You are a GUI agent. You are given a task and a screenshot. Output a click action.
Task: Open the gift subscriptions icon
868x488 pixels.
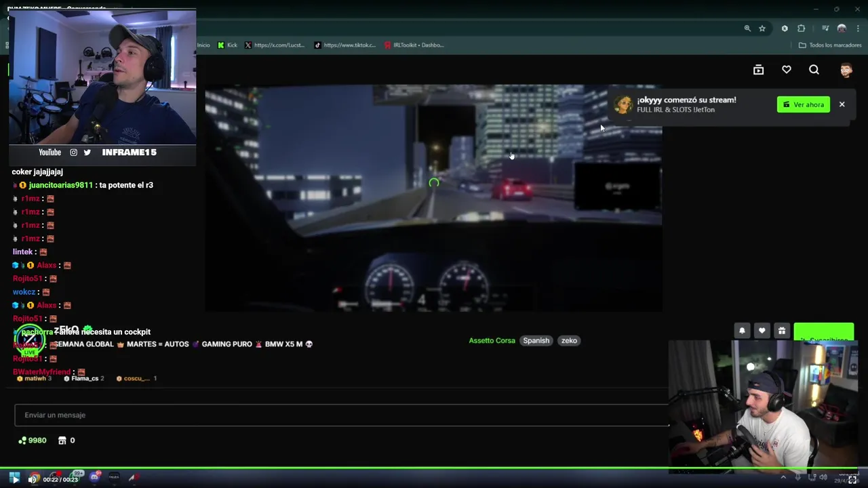(x=782, y=331)
